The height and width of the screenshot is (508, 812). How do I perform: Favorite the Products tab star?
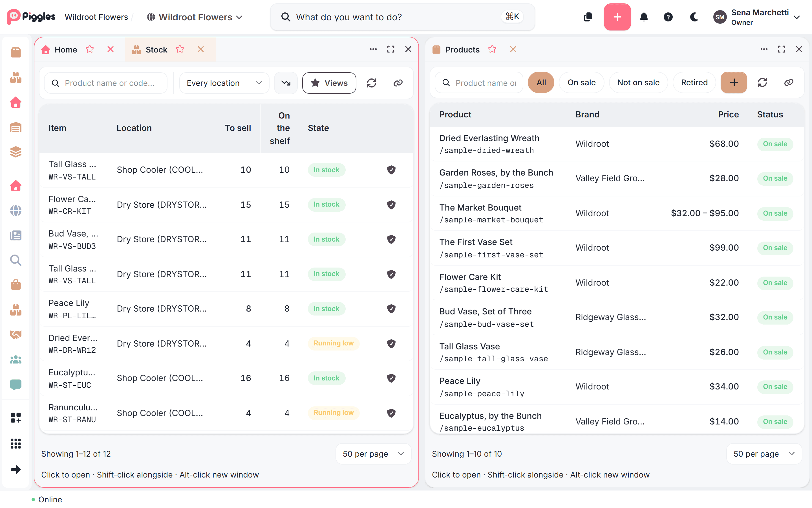492,49
